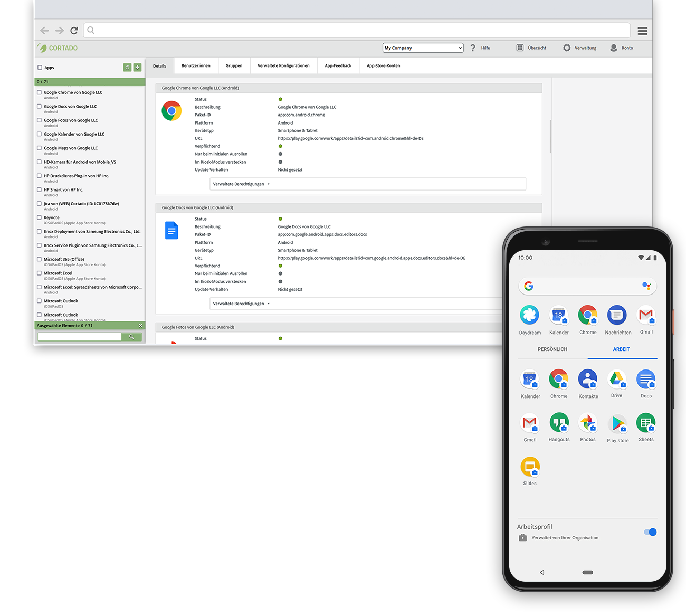Go back using the browser back arrow
The width and height of the screenshot is (686, 616).
pyautogui.click(x=45, y=31)
